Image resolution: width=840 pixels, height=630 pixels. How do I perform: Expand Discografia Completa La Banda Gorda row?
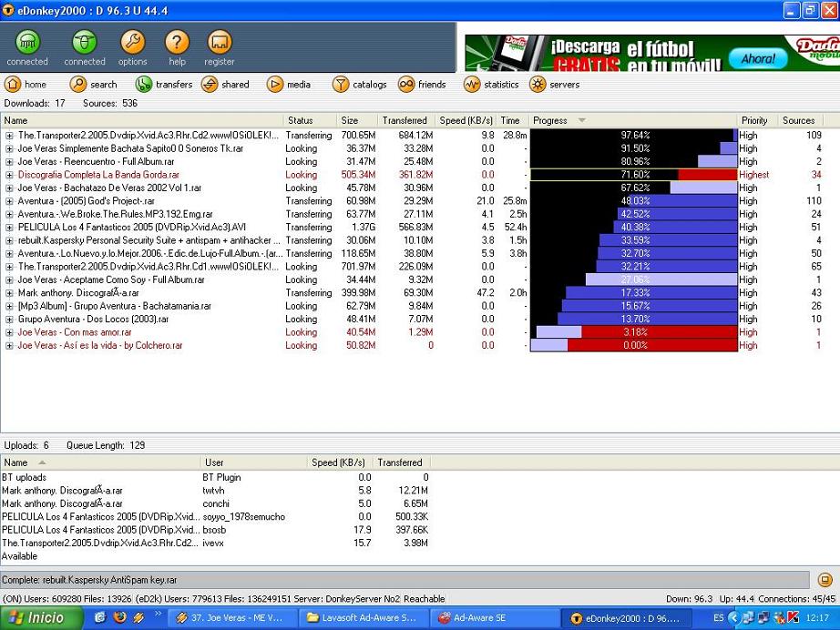(x=9, y=175)
